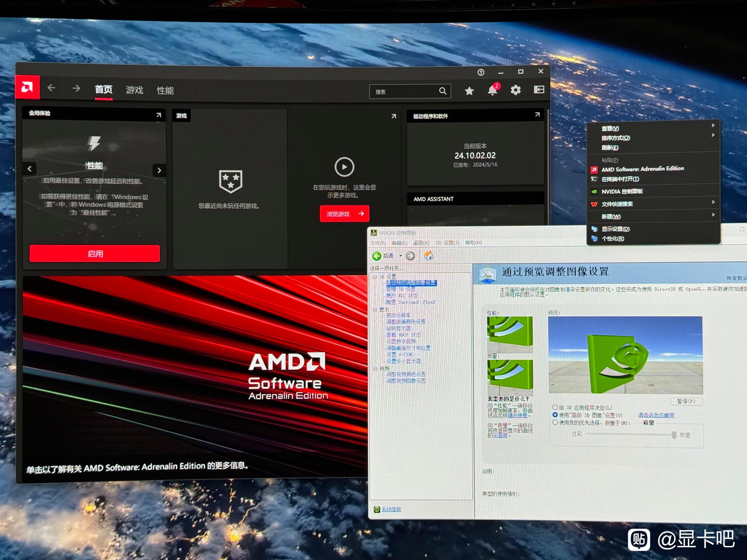Choose 在终端中打开(T) in context menu
This screenshot has height=560, width=747.
[620, 179]
